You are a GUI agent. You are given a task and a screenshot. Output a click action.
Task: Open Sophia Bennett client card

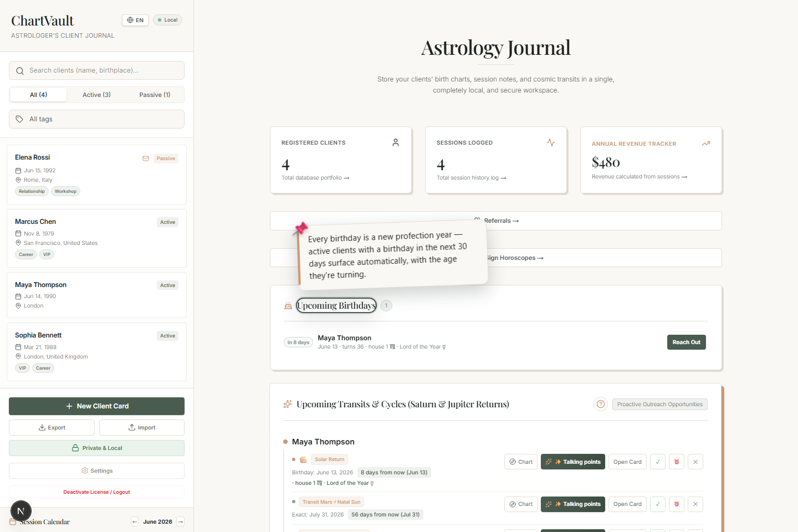[96, 352]
